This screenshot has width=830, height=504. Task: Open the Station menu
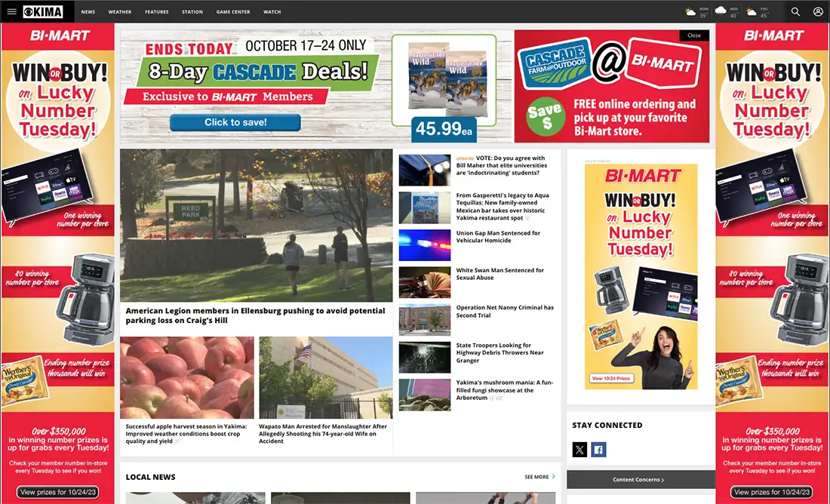(192, 11)
